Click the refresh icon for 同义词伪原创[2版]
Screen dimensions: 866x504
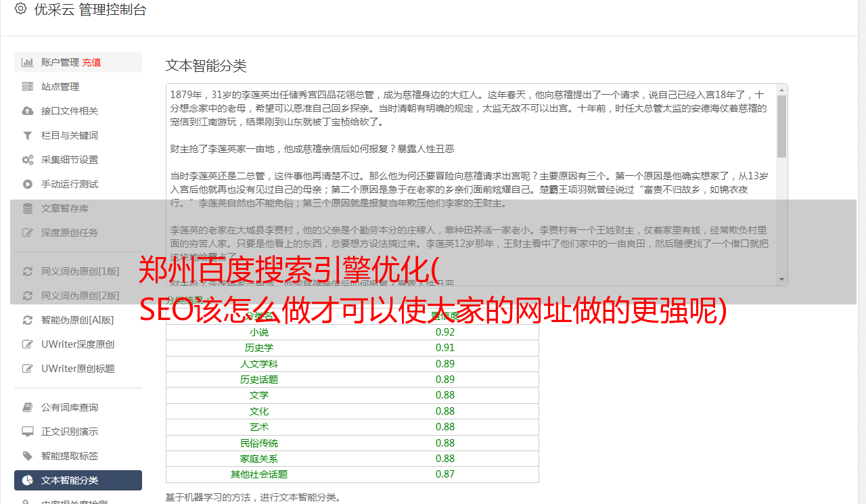coord(28,296)
